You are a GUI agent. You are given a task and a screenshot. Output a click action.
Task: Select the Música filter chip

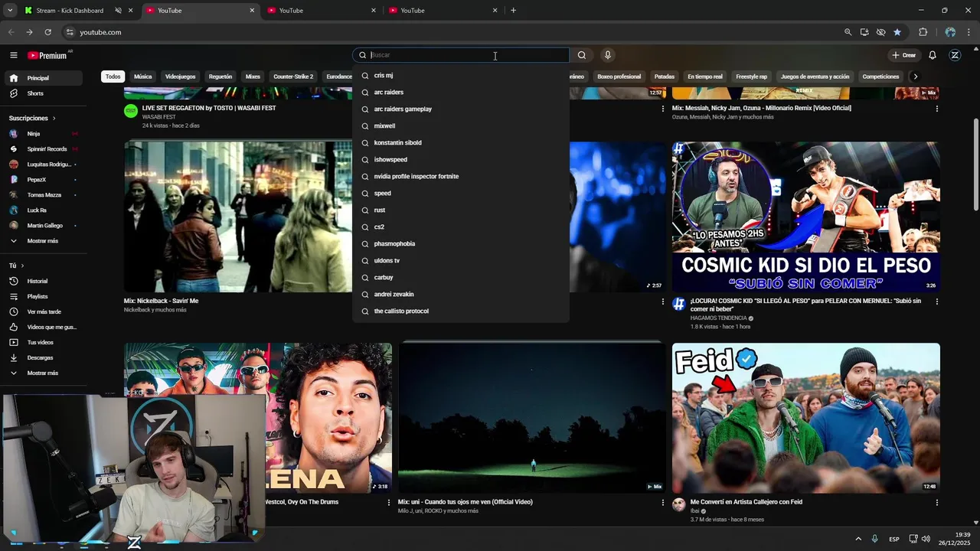click(x=142, y=77)
